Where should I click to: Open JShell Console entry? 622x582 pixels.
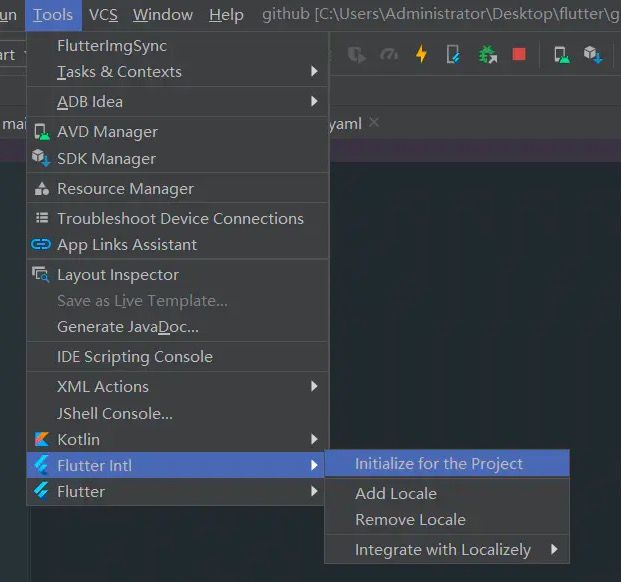click(177, 413)
